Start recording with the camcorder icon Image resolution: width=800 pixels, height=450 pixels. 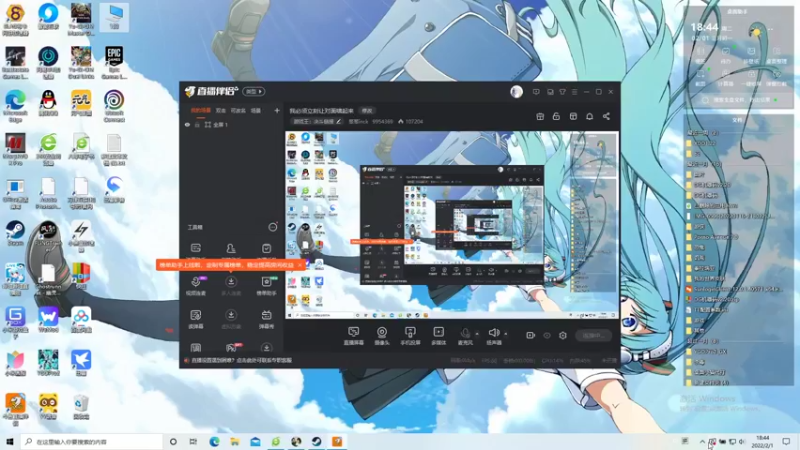(x=530, y=335)
